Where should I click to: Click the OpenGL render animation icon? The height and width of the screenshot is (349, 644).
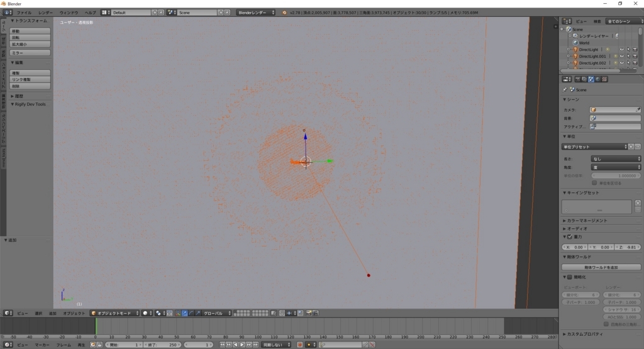[316, 313]
